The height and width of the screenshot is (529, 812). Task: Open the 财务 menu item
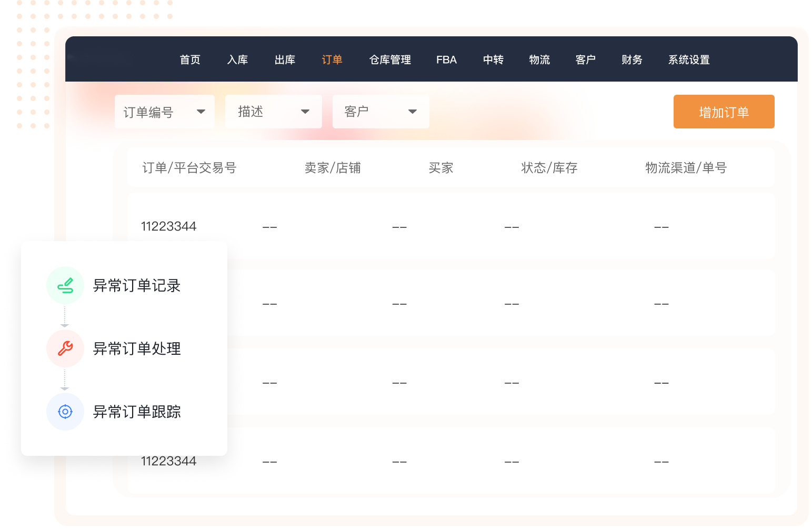631,60
